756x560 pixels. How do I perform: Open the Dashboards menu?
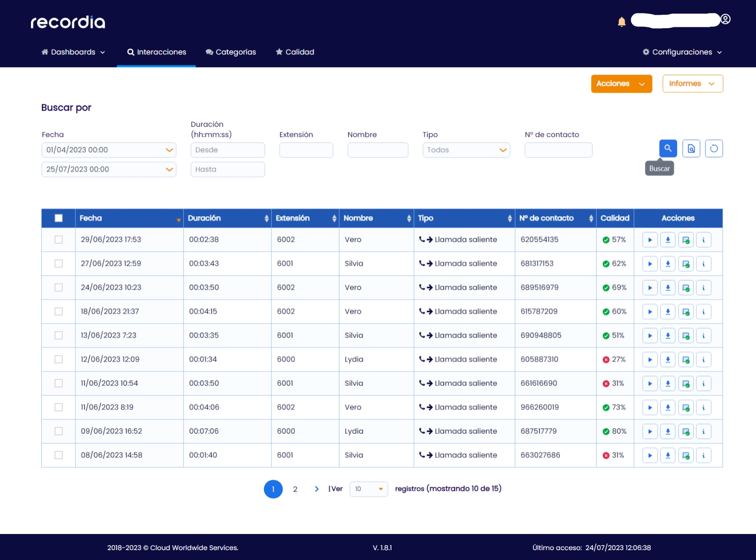coord(73,52)
